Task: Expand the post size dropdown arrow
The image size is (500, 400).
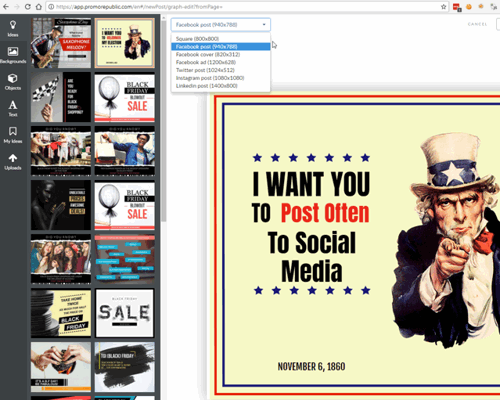Action: tap(264, 25)
